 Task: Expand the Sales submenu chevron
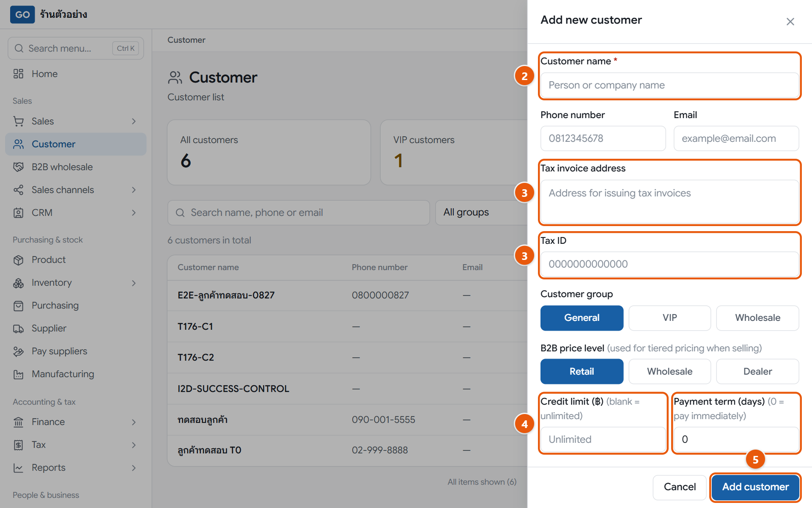134,121
